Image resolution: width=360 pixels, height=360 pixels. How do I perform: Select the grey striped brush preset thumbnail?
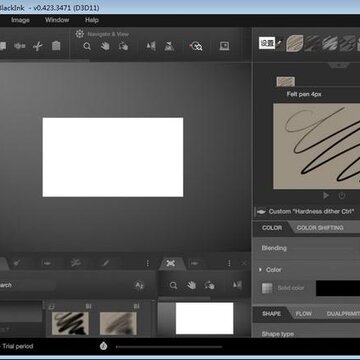[330, 43]
